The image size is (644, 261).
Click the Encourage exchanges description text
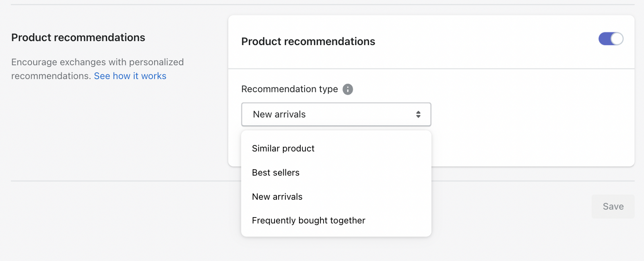click(x=97, y=62)
